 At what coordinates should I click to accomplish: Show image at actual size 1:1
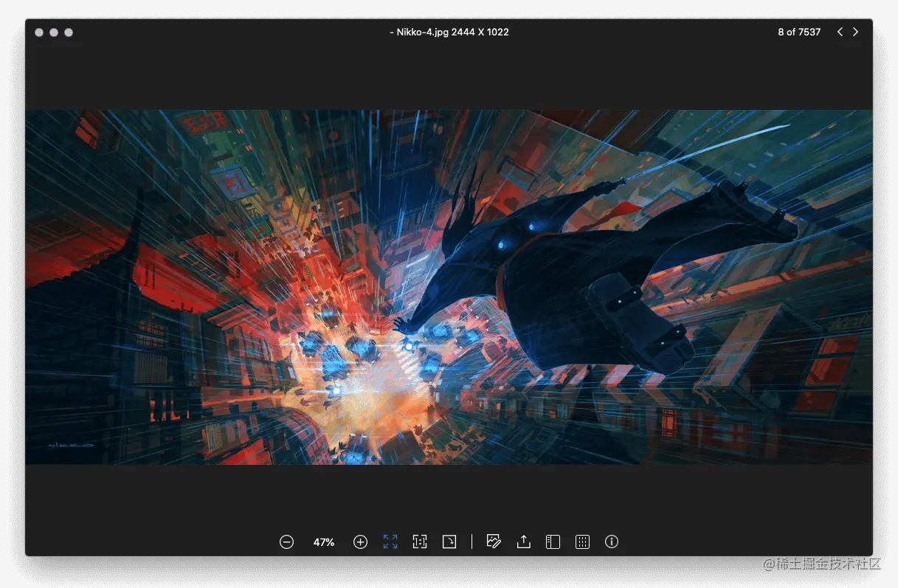pos(420,542)
